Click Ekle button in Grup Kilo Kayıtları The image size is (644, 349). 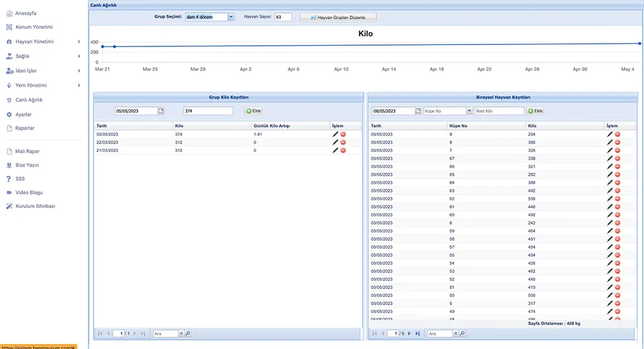pyautogui.click(x=253, y=111)
